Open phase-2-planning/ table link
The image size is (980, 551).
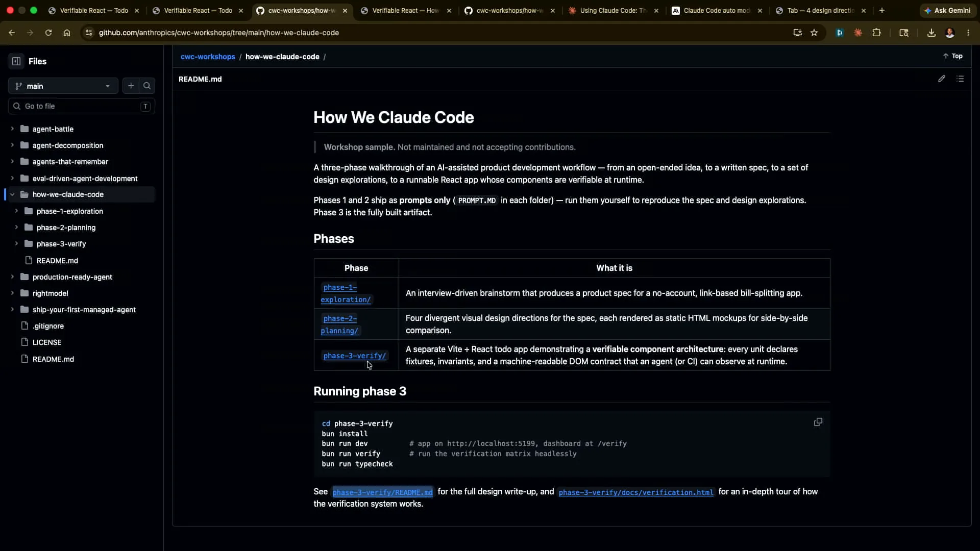(x=340, y=324)
